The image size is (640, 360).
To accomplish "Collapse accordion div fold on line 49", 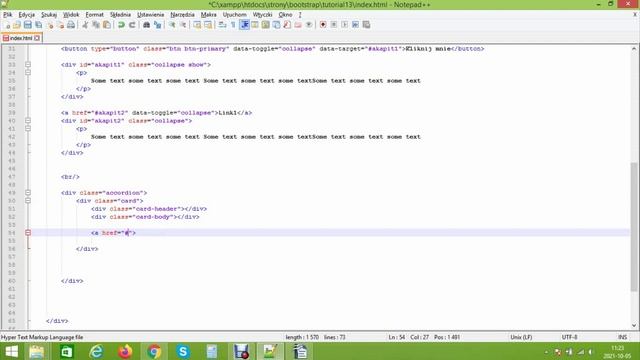I will pos(28,193).
